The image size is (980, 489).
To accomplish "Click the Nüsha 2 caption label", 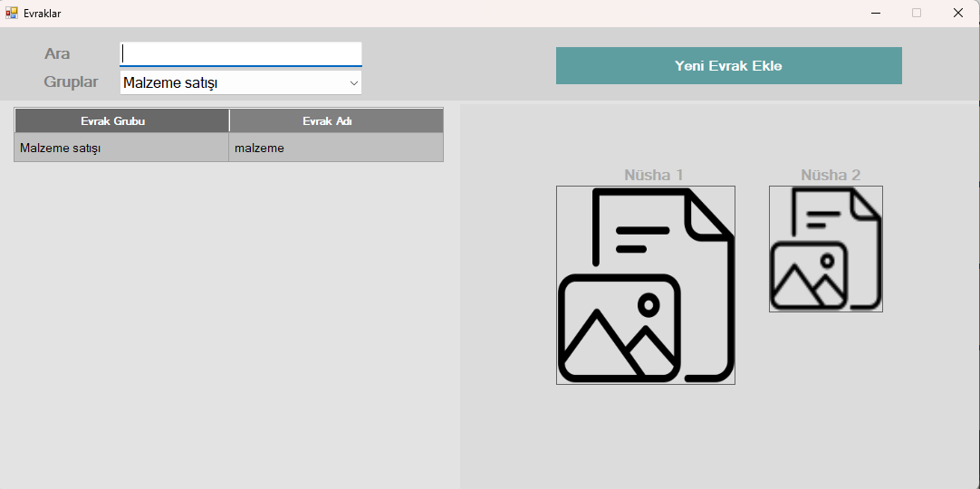I will [830, 175].
